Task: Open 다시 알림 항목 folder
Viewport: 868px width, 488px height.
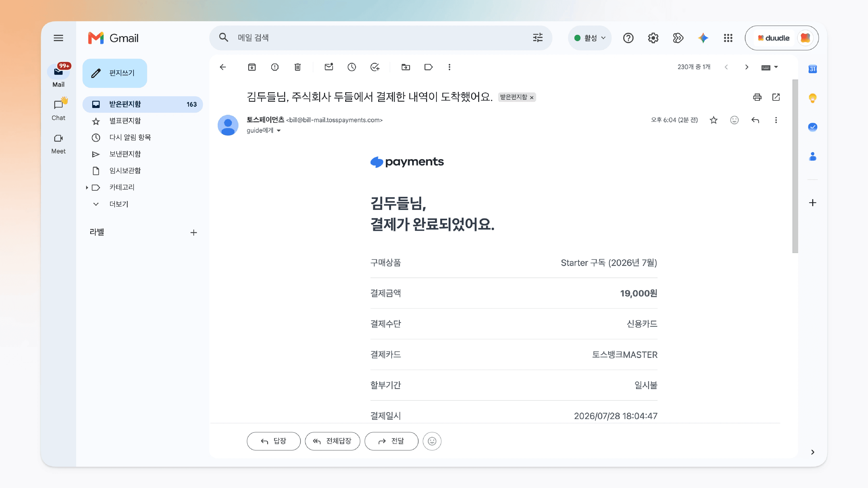Action: pos(143,137)
